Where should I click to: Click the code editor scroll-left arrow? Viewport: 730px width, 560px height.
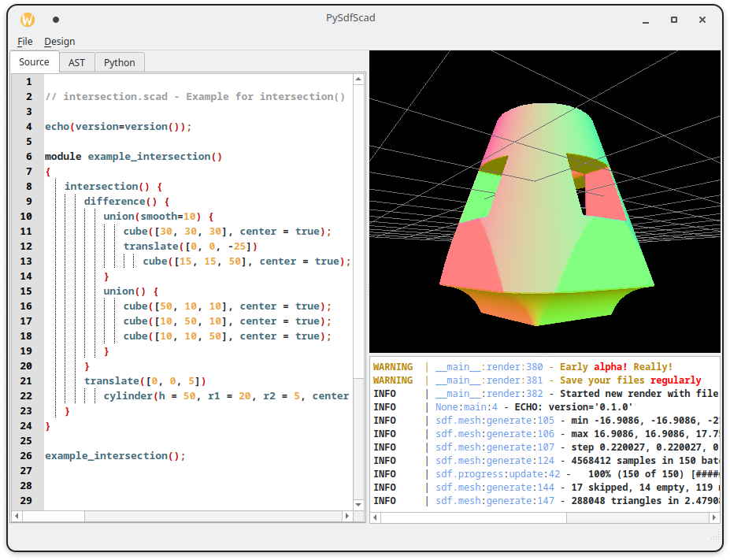(x=17, y=517)
